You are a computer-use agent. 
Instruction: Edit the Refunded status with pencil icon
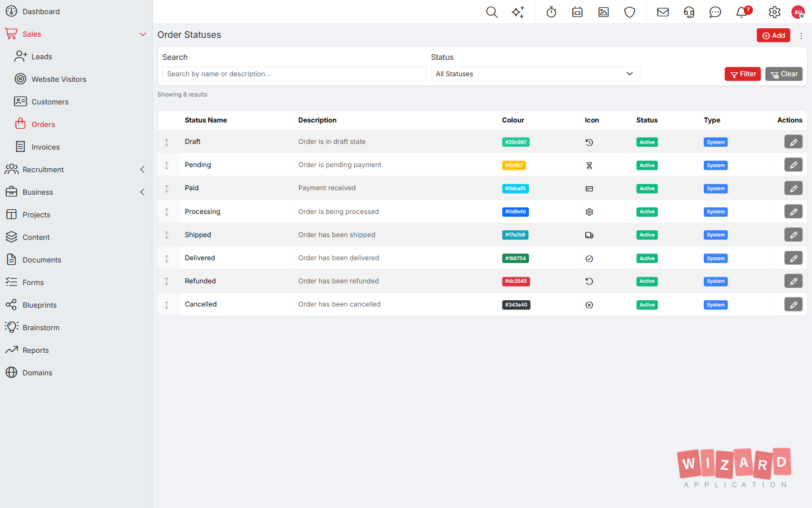pos(793,281)
